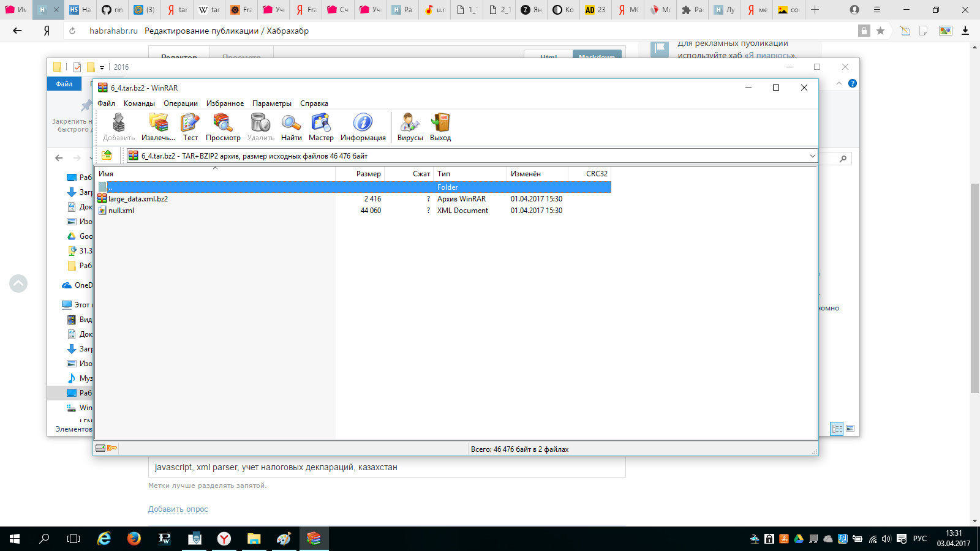
Task: Click the scroll-to-top round arrow button
Action: point(18,283)
